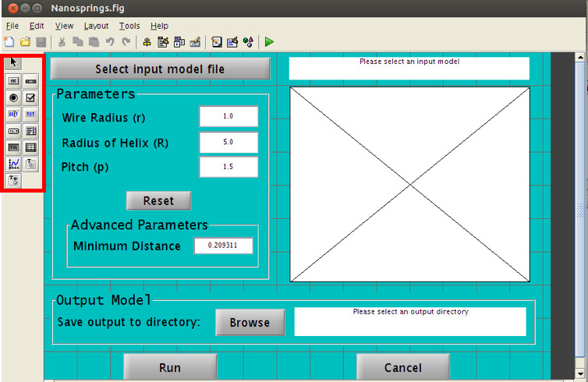588x382 pixels.
Task: Click the Wire Radius value field
Action: click(228, 117)
